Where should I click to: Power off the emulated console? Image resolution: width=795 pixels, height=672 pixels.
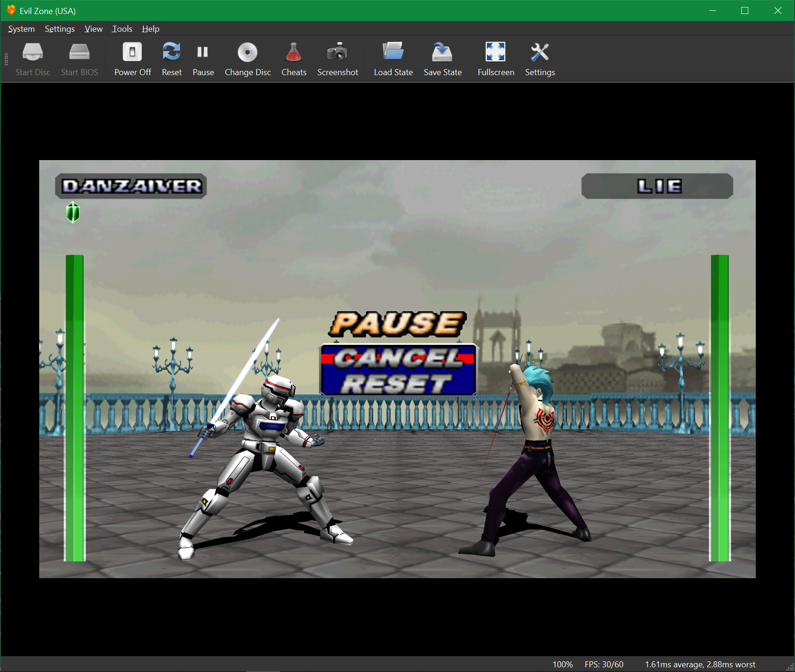pyautogui.click(x=133, y=59)
